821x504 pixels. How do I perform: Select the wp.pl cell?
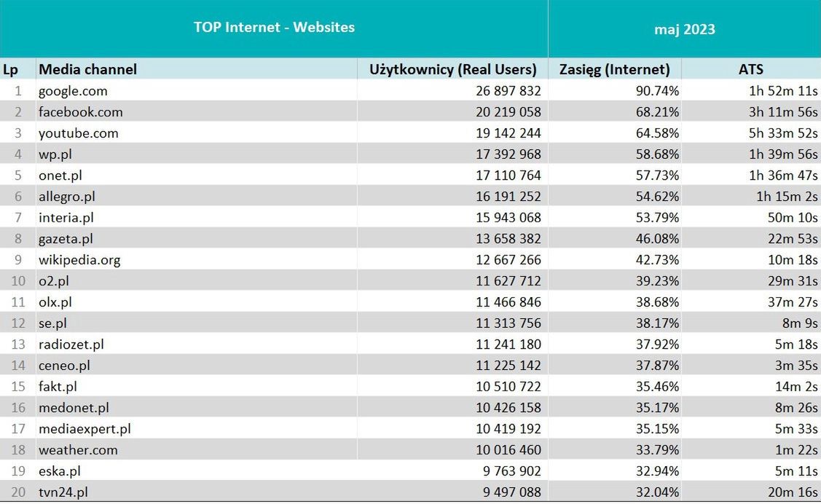(55, 154)
